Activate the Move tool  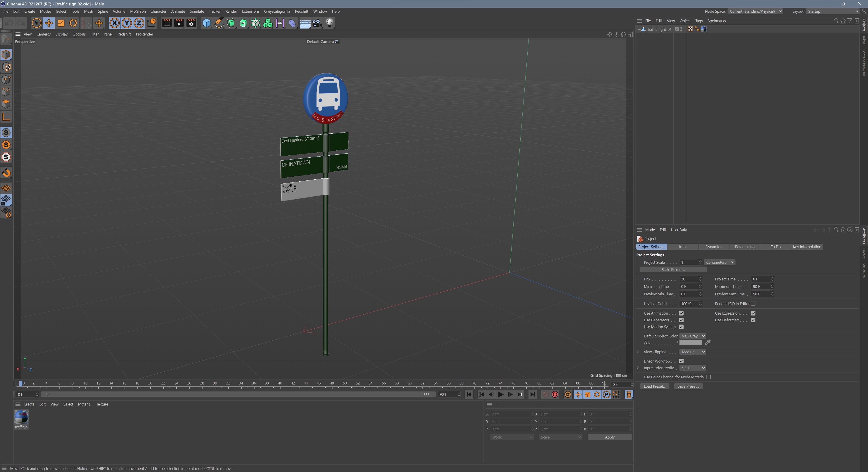[x=49, y=23]
